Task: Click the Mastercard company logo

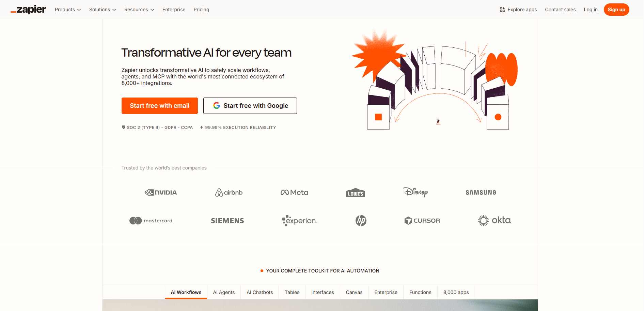Action: click(151, 221)
